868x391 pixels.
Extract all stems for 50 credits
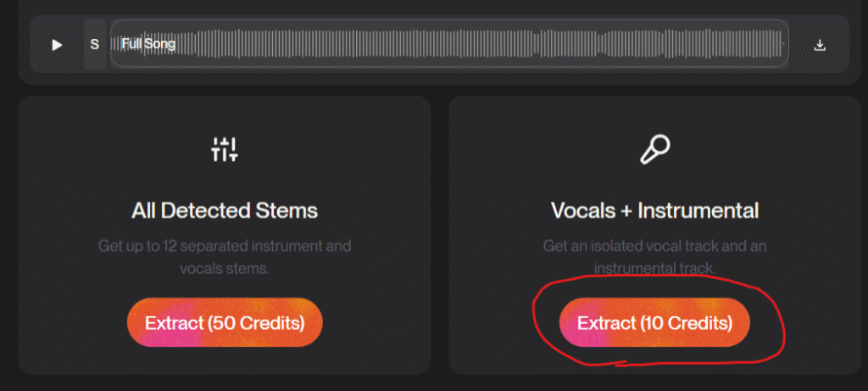point(225,322)
